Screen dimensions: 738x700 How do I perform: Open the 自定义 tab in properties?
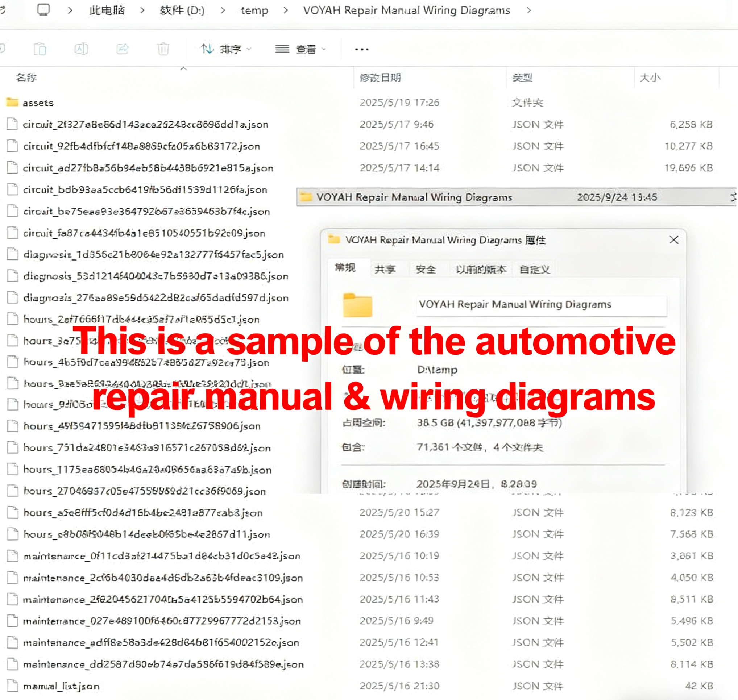[x=535, y=269]
